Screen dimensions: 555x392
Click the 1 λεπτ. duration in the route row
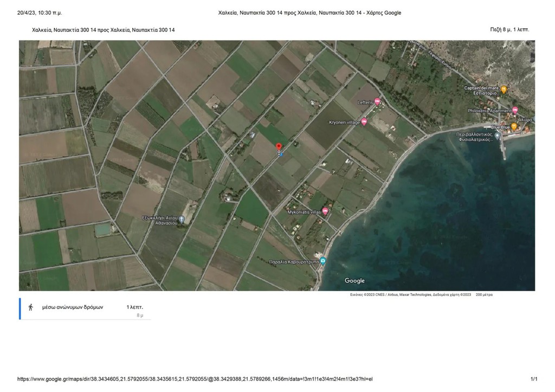135,307
